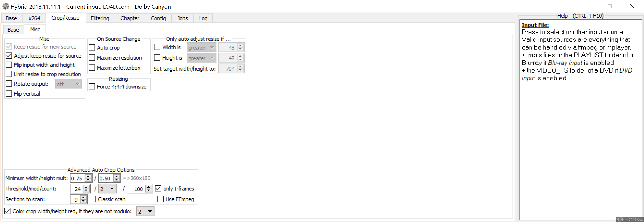The image size is (644, 222).
Task: Open the x264 tab
Action: click(x=34, y=18)
